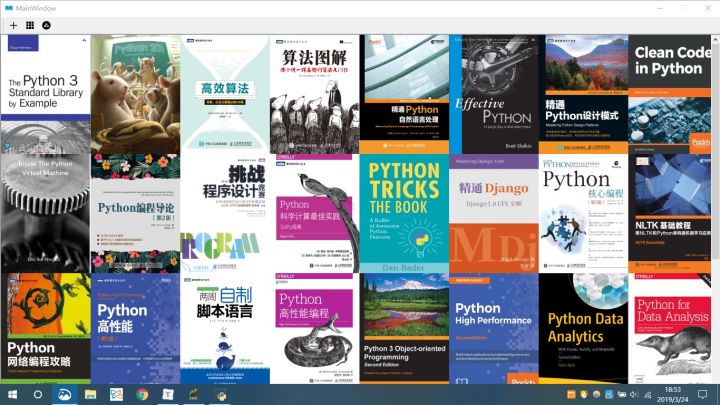720x405 pixels.
Task: Select Python编程导论 book cover
Action: click(135, 214)
